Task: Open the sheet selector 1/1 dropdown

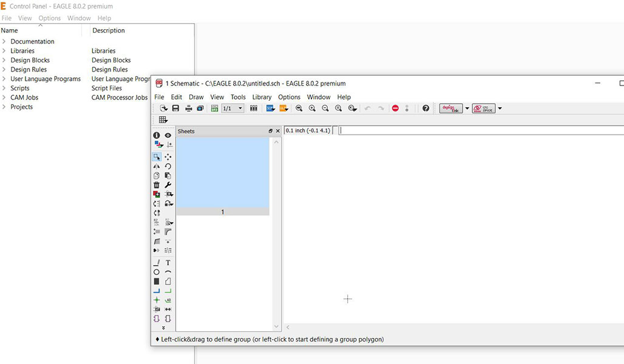Action: click(x=232, y=108)
